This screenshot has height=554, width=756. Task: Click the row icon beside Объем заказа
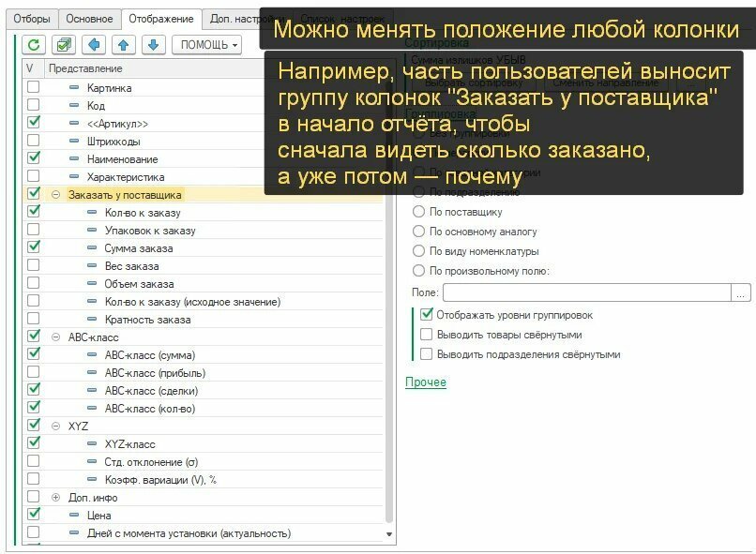(92, 284)
